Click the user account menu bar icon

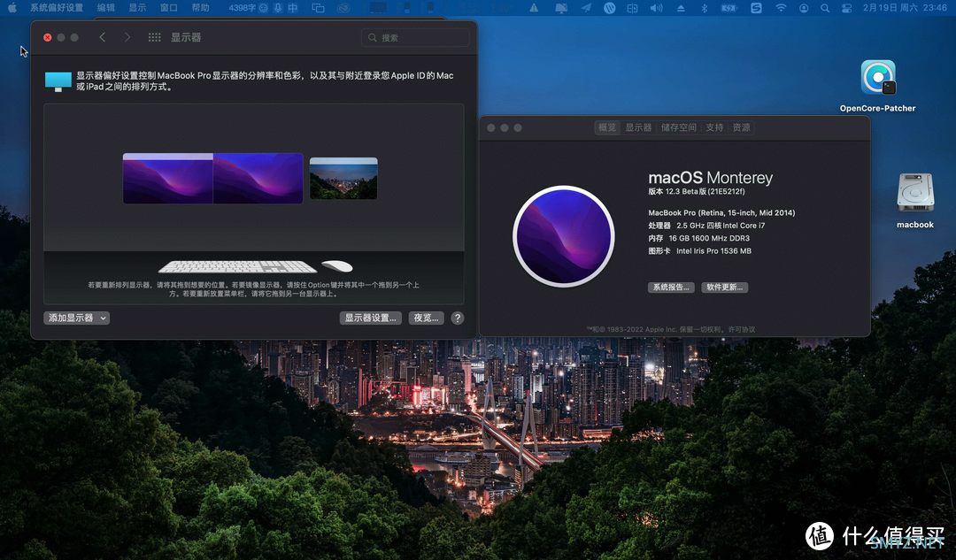(x=804, y=8)
